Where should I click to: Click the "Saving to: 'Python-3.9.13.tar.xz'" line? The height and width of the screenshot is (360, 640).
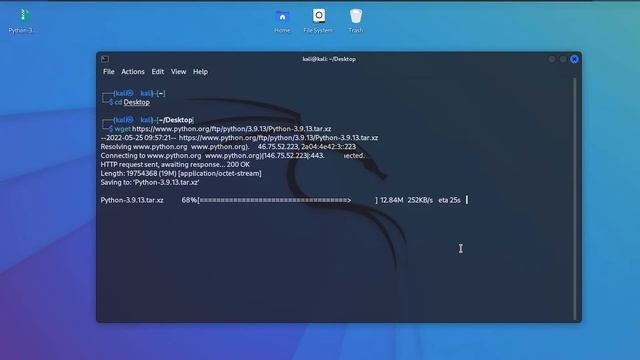(x=150, y=183)
